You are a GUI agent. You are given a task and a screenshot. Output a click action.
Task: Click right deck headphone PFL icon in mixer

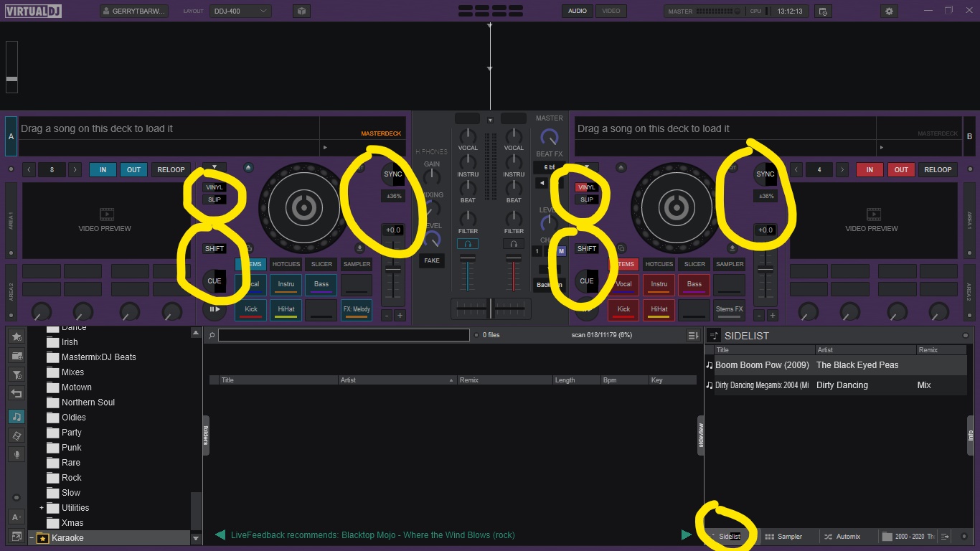pyautogui.click(x=514, y=244)
